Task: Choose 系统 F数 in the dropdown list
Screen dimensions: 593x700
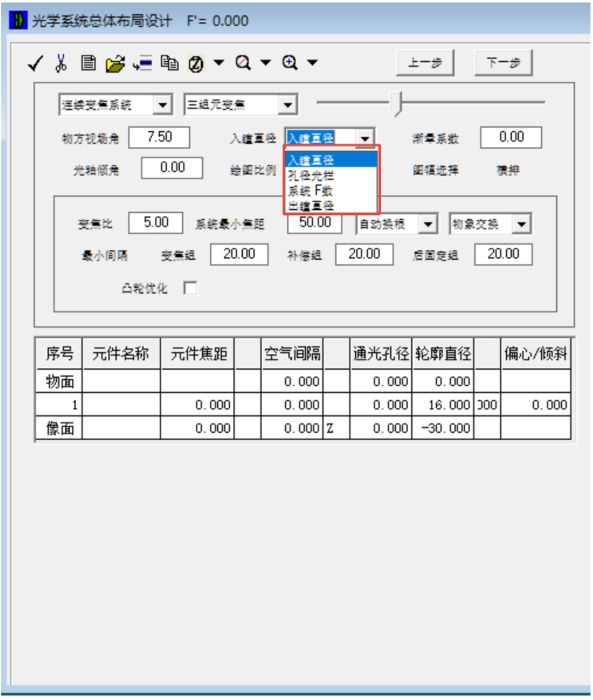Action: pos(311,191)
